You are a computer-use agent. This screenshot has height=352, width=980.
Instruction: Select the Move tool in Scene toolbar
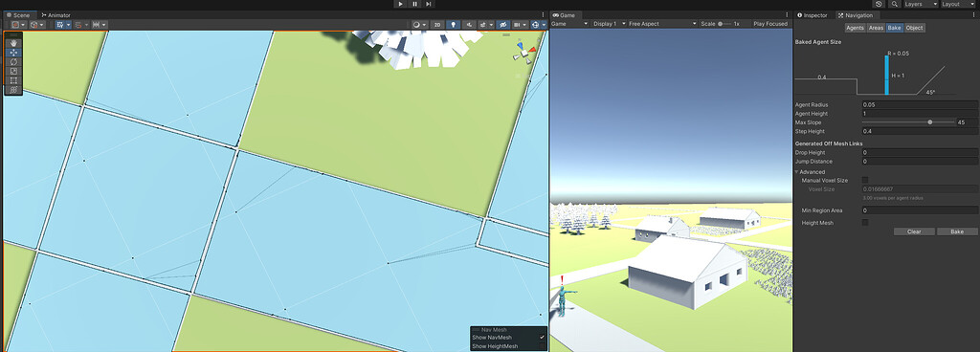(13, 53)
